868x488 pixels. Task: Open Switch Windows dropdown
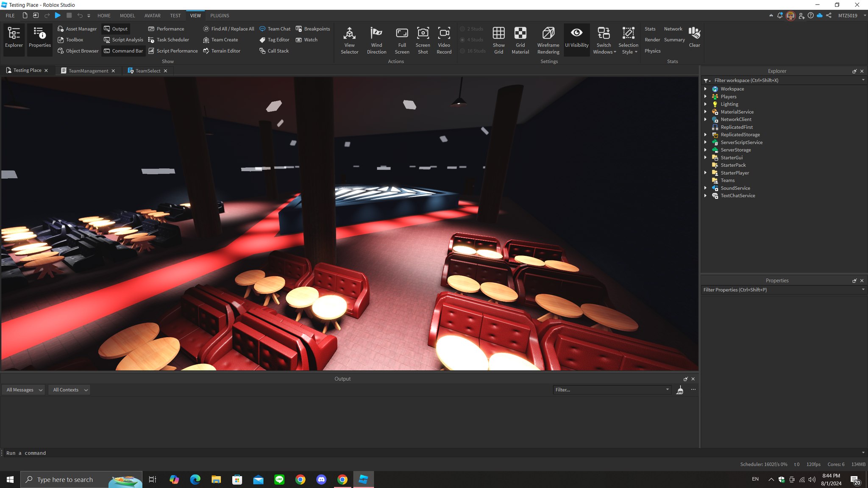click(x=604, y=40)
